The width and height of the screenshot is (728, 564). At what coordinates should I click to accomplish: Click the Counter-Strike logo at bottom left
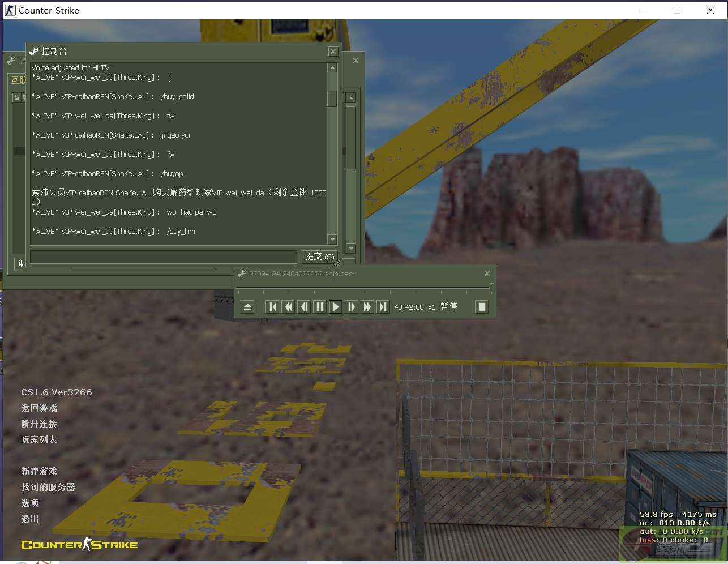tap(79, 545)
